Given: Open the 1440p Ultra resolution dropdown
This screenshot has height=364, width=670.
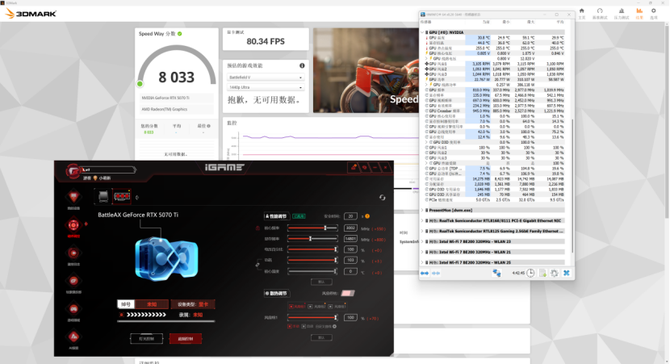Looking at the screenshot, I should click(265, 87).
